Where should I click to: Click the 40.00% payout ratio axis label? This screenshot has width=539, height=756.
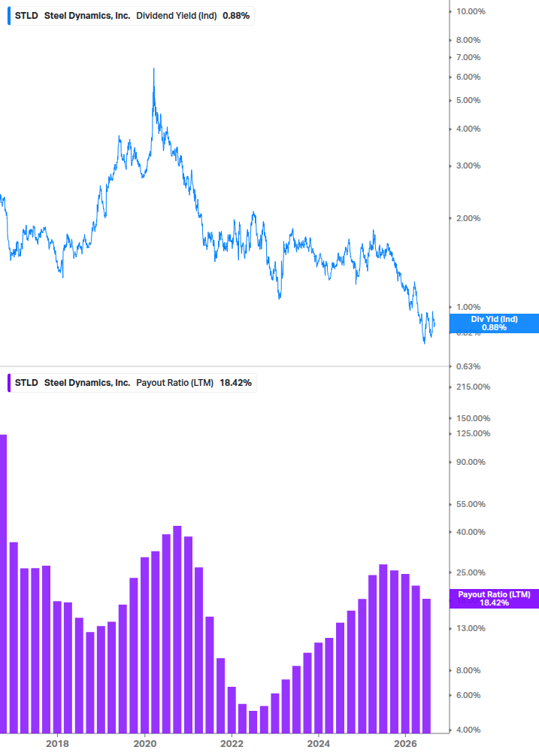click(471, 532)
